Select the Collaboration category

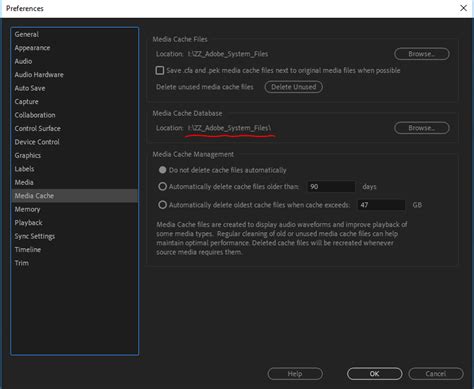coord(35,115)
